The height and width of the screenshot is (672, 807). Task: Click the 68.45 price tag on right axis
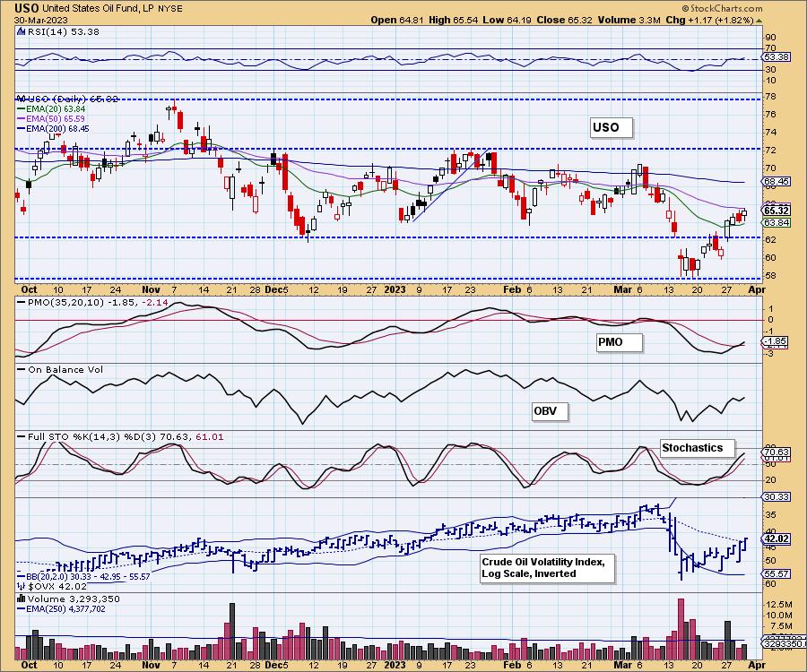[x=777, y=182]
